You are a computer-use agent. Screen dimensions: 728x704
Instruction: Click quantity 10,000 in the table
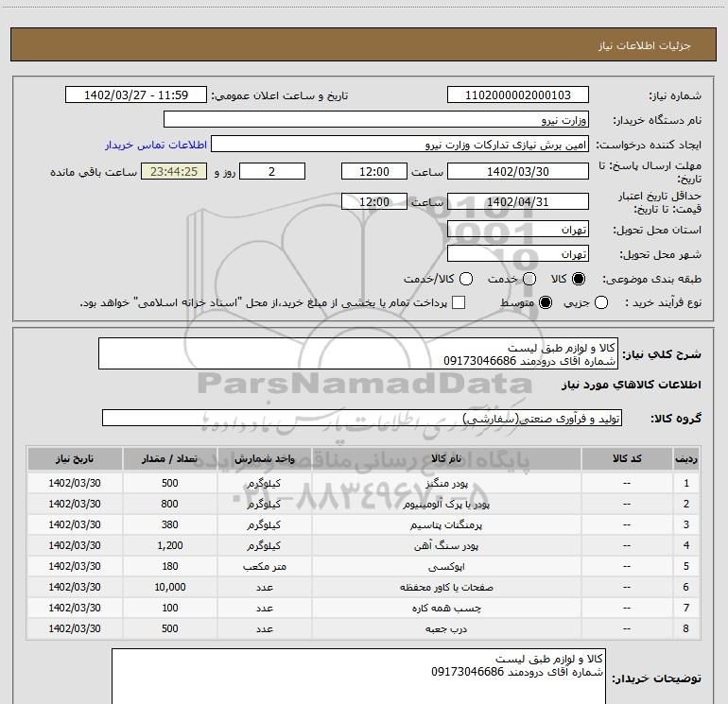170,587
